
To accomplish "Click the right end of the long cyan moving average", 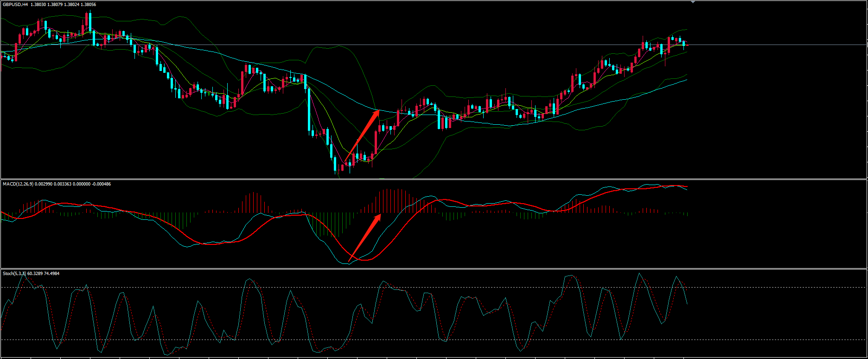I will [x=686, y=80].
